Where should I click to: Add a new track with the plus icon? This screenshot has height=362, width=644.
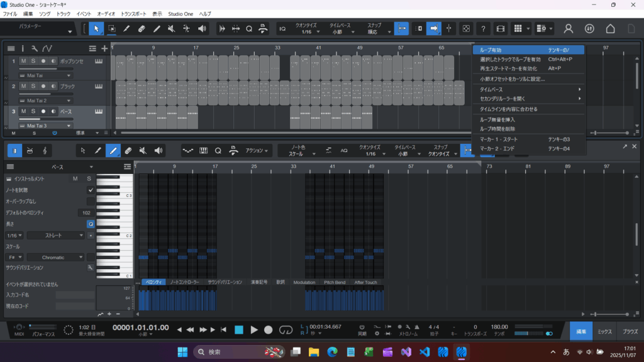tap(104, 48)
